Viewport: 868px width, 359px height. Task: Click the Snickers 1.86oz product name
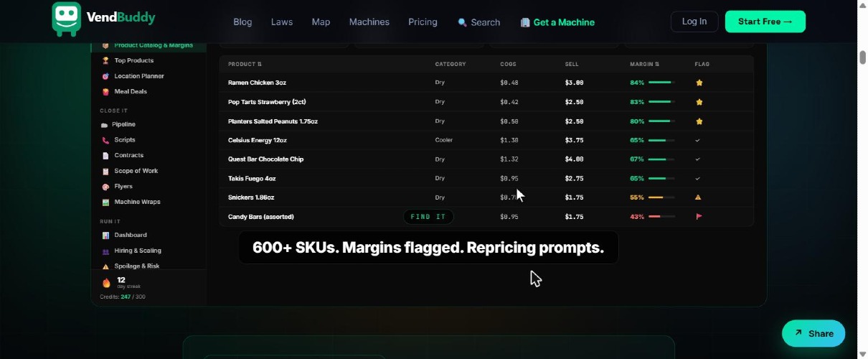pos(251,197)
